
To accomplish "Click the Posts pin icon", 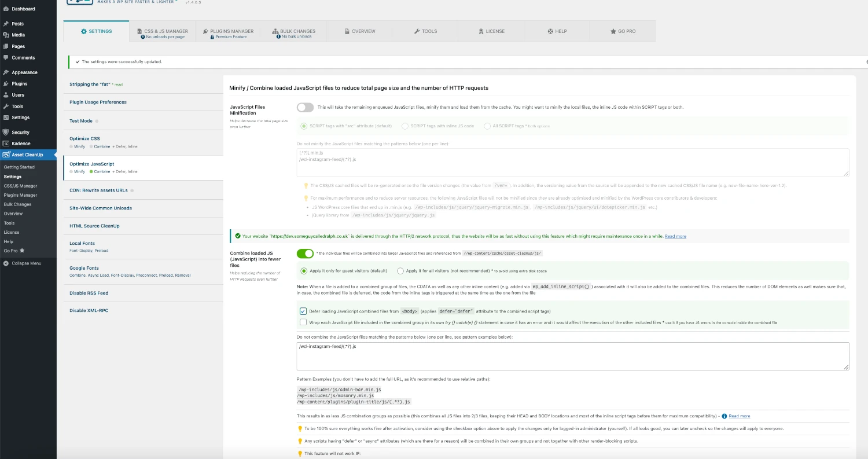I will click(6, 24).
